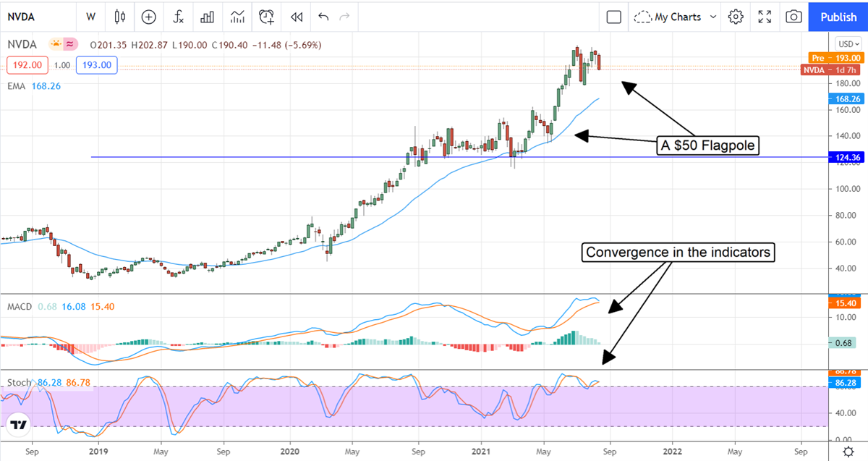Image resolution: width=868 pixels, height=461 pixels.
Task: Open the financials bar chart icon
Action: (x=208, y=17)
